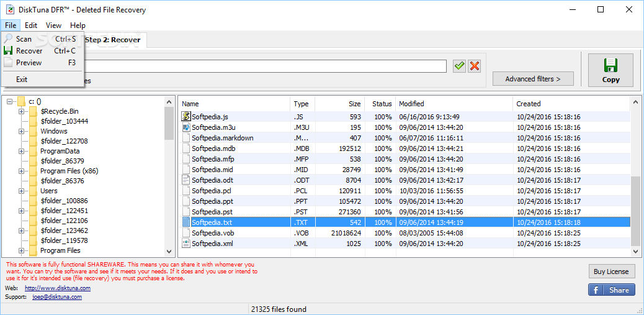Click the Softpedia.ppt file icon
Image resolution: width=644 pixels, height=315 pixels.
coord(186,201)
